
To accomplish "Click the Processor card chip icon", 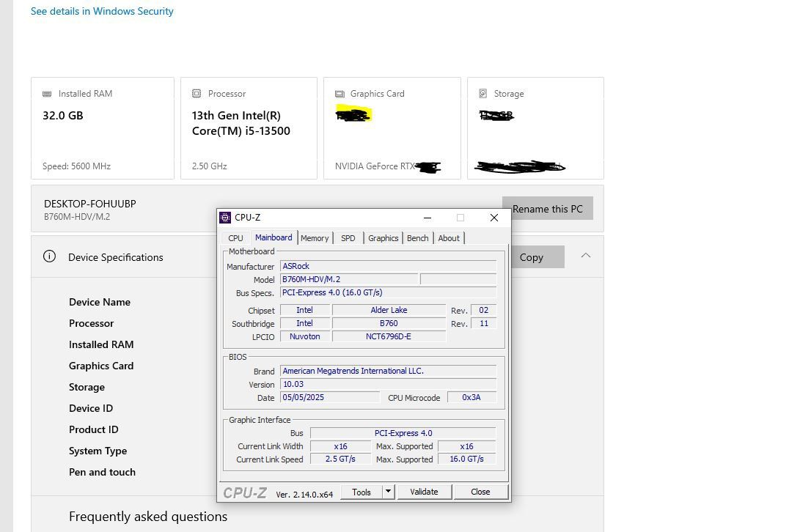I will pos(197,94).
